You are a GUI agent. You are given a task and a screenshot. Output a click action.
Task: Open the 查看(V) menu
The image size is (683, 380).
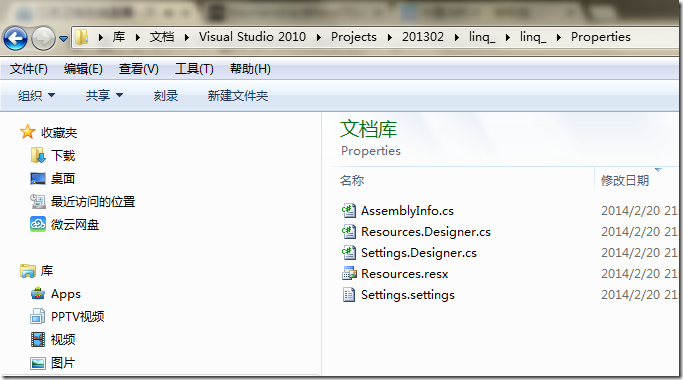coord(139,69)
